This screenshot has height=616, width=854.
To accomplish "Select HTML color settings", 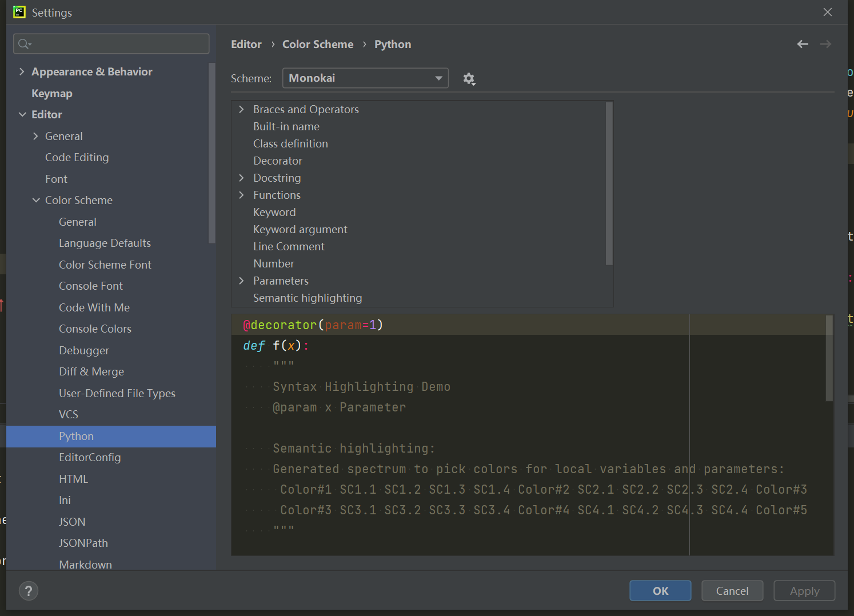I will 74,479.
